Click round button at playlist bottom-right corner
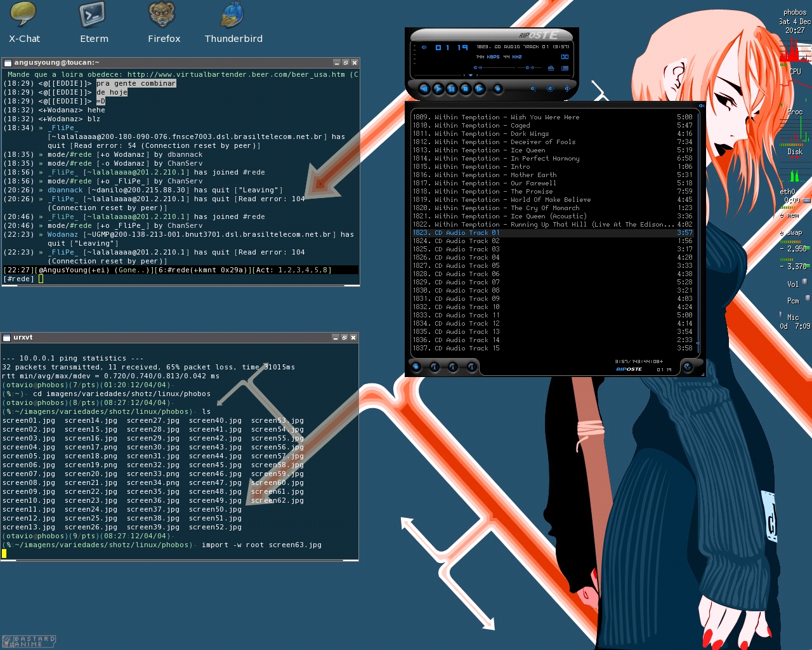The image size is (812, 650). [x=688, y=367]
